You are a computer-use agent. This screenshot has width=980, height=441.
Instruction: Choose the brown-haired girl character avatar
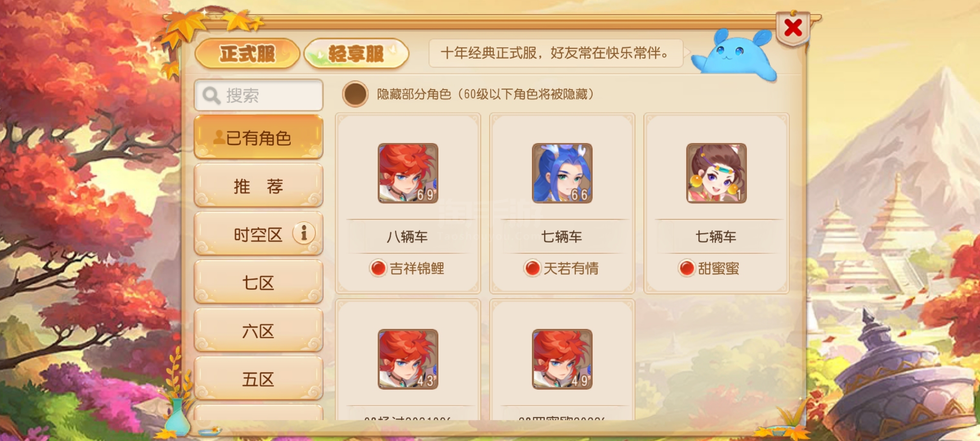[717, 173]
